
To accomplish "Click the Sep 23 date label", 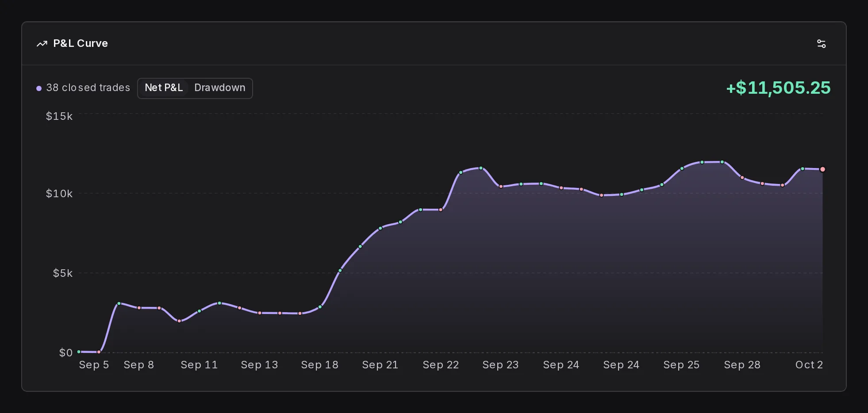I will 500,365.
